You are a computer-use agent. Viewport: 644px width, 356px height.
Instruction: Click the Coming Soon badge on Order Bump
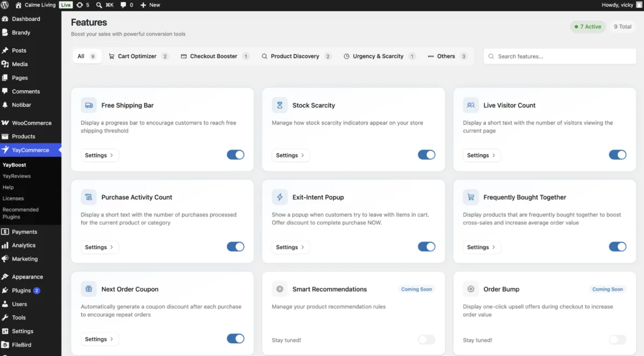(x=608, y=289)
